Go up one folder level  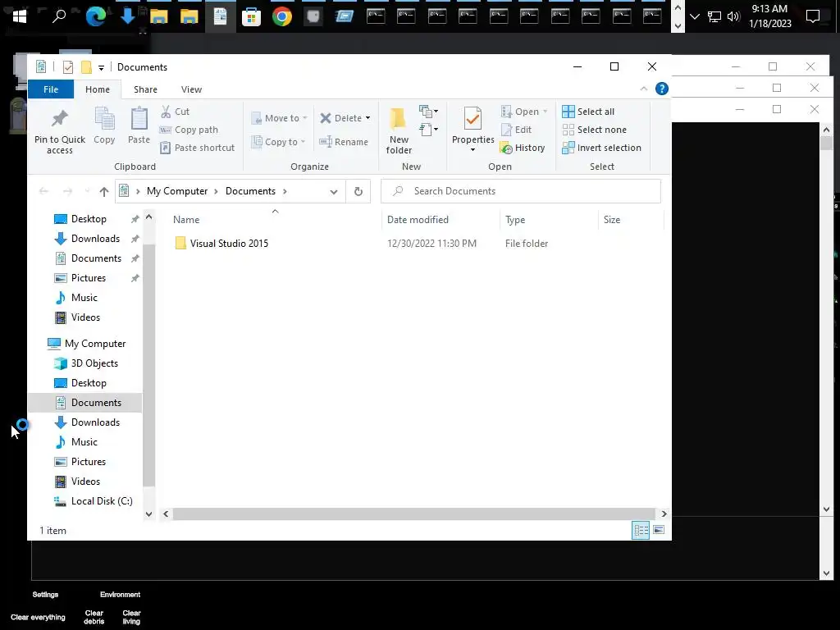click(104, 191)
